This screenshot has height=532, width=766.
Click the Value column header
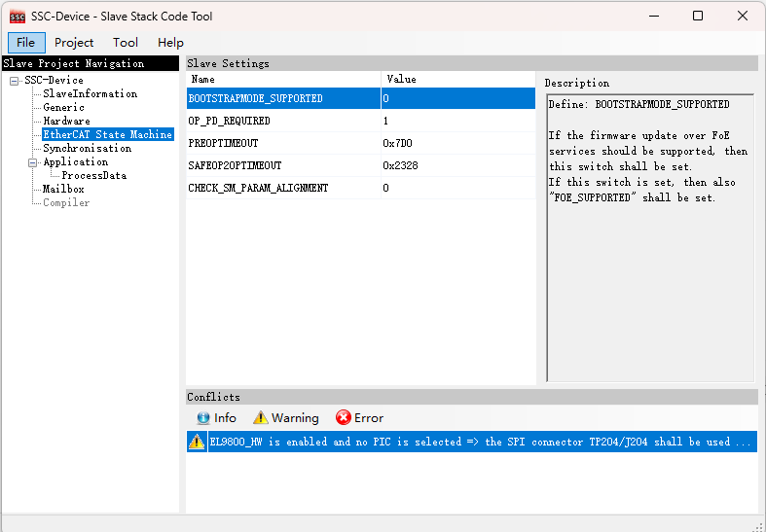point(458,79)
